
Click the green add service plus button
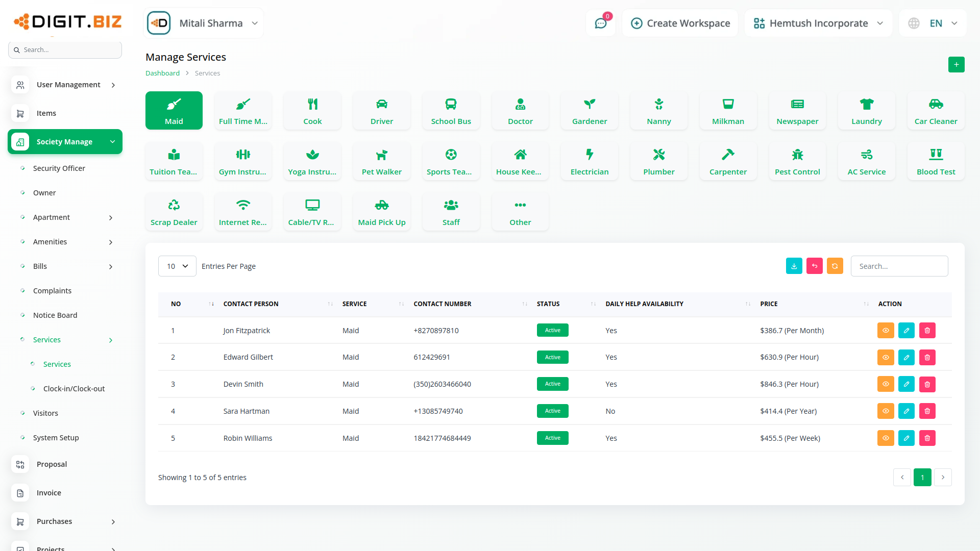[956, 65]
